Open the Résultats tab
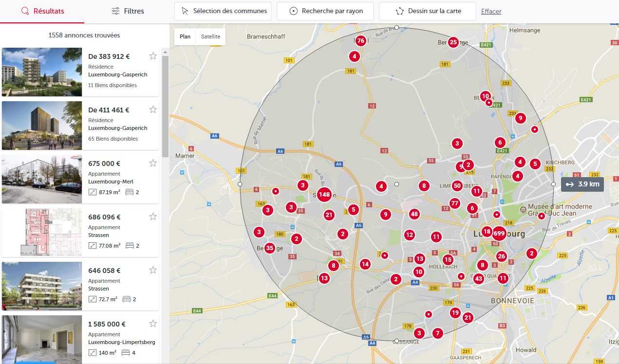Image resolution: width=619 pixels, height=364 pixels. [x=42, y=11]
